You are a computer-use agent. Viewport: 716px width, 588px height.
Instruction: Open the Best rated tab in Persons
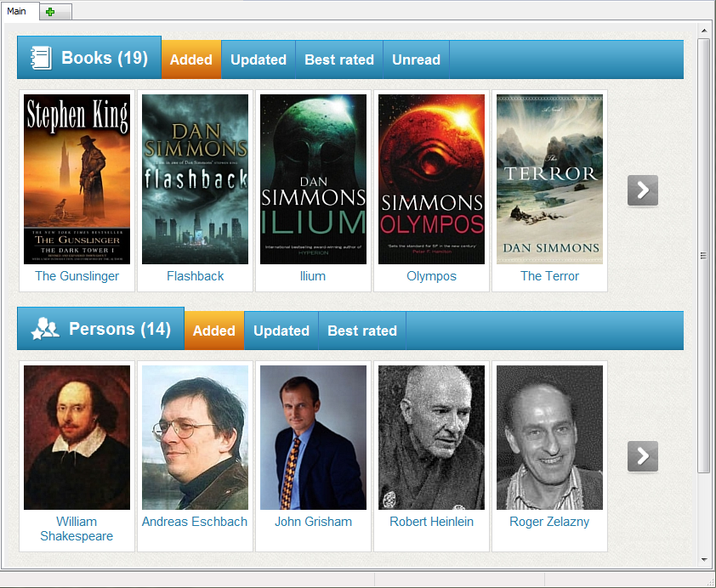click(x=362, y=331)
